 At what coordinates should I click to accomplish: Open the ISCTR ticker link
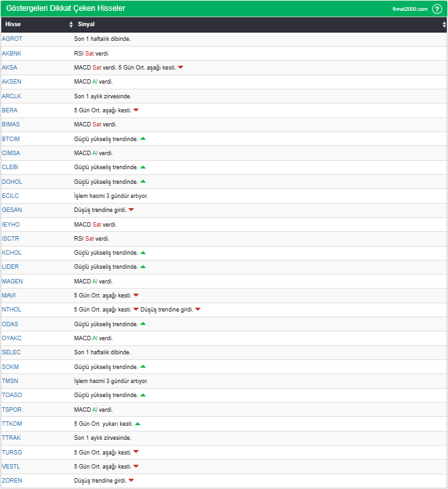click(x=10, y=239)
